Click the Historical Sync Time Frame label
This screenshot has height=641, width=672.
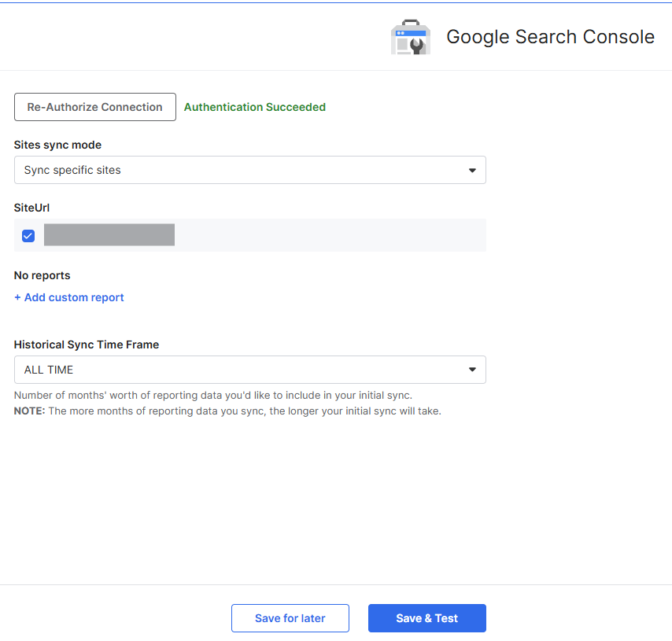point(87,344)
